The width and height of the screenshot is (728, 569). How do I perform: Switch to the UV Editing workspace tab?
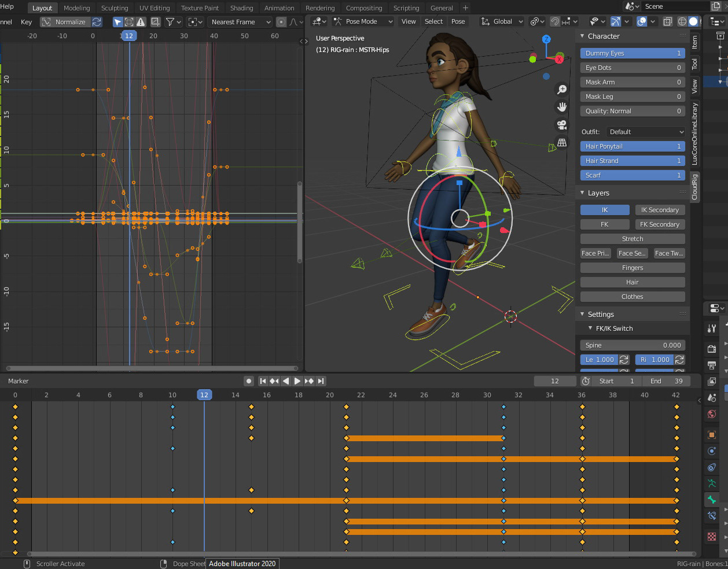click(x=155, y=8)
